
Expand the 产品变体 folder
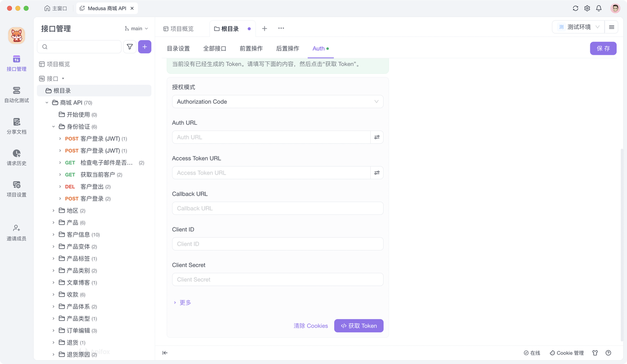pyautogui.click(x=54, y=247)
